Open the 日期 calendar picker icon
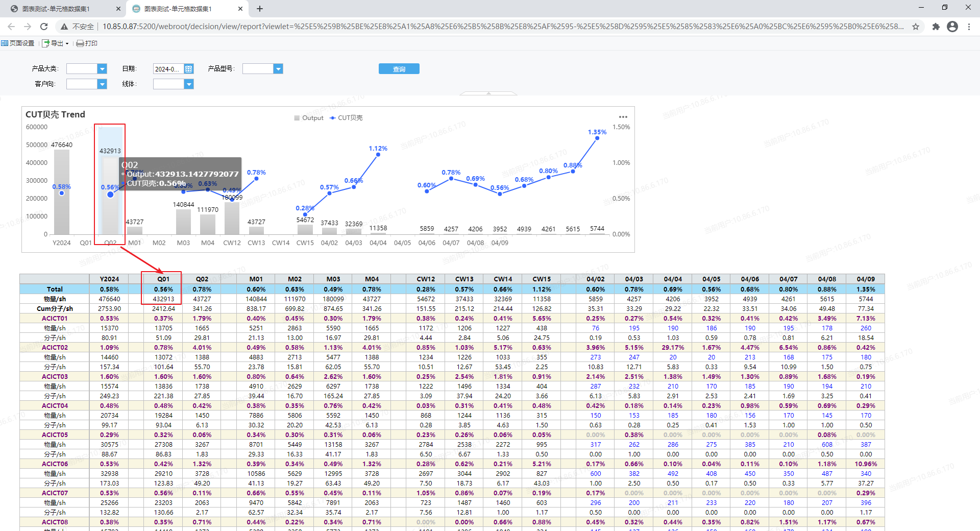This screenshot has height=531, width=980. pyautogui.click(x=189, y=69)
